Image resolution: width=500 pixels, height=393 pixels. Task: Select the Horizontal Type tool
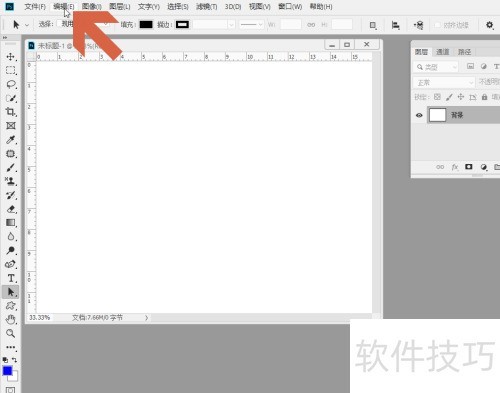click(11, 278)
